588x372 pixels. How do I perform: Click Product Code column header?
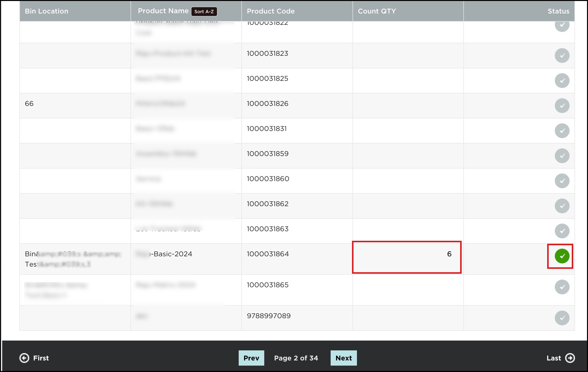271,11
